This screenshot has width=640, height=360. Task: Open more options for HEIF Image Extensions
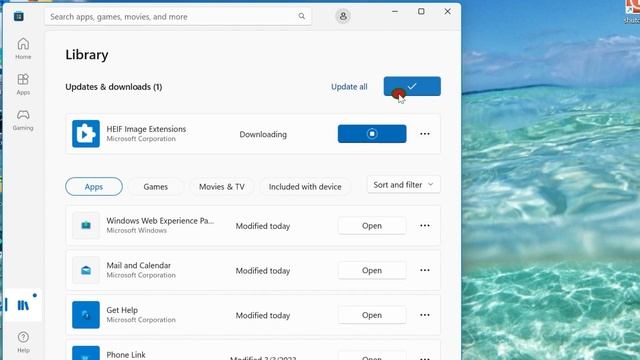point(425,134)
